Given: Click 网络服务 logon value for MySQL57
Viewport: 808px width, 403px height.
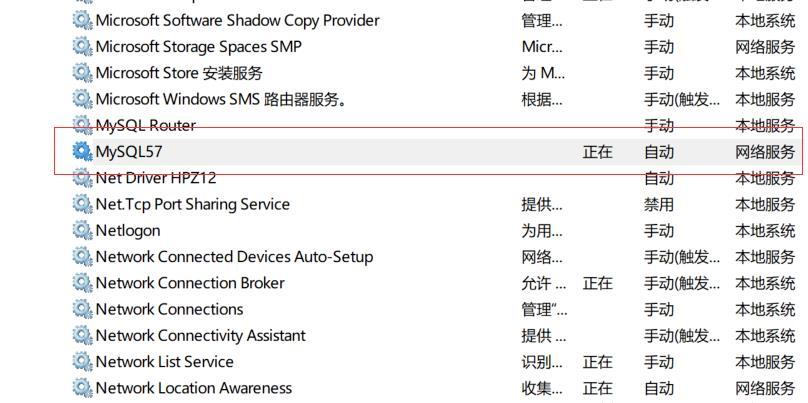Looking at the screenshot, I should click(765, 152).
